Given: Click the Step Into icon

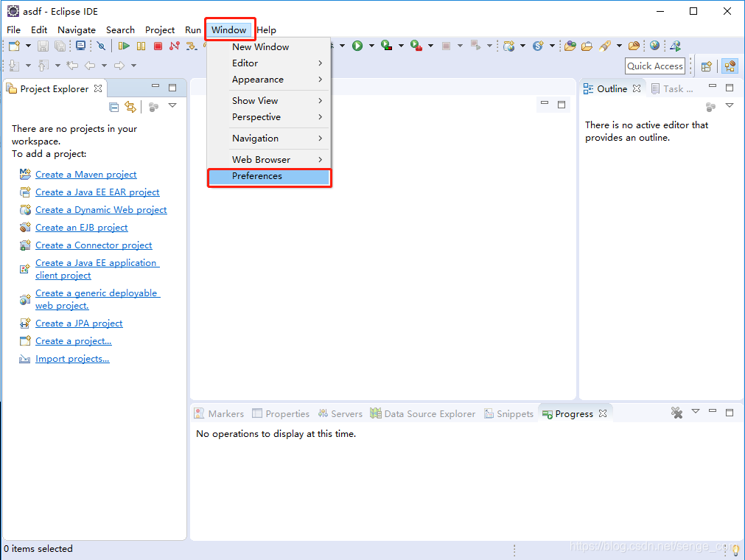Looking at the screenshot, I should [x=192, y=46].
